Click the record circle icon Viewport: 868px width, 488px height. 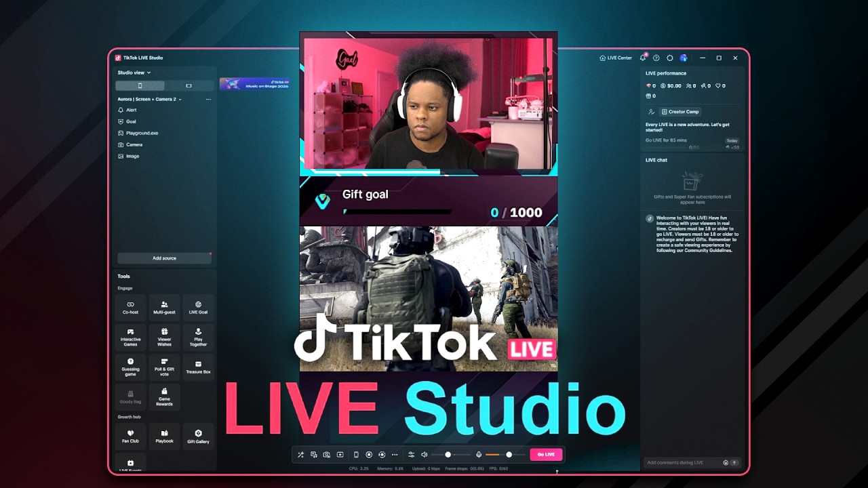(x=369, y=455)
